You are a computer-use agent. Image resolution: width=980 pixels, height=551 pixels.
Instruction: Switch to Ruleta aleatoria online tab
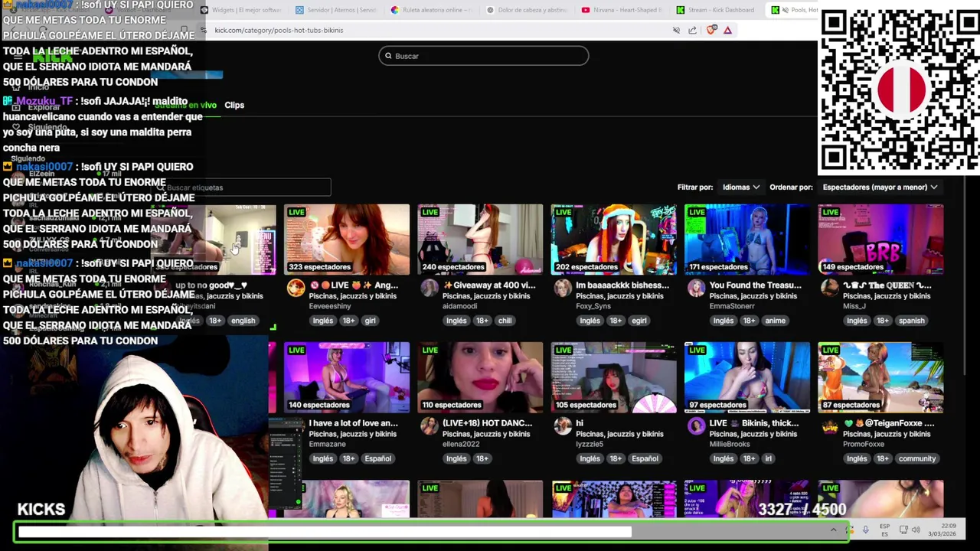pyautogui.click(x=431, y=10)
